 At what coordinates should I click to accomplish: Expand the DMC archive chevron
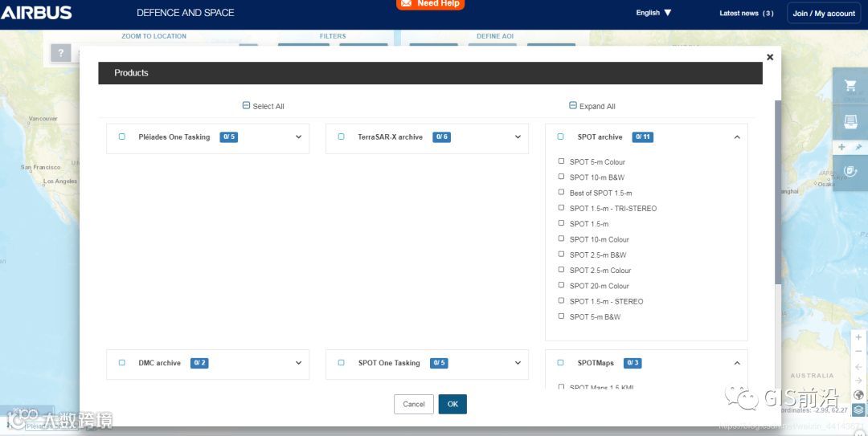pos(298,363)
